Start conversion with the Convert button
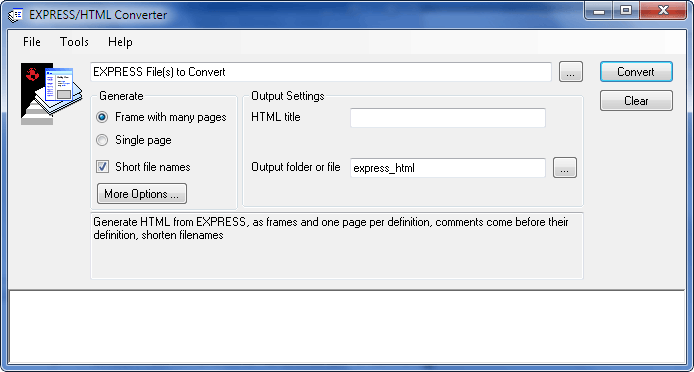Image resolution: width=694 pixels, height=372 pixels. [636, 72]
